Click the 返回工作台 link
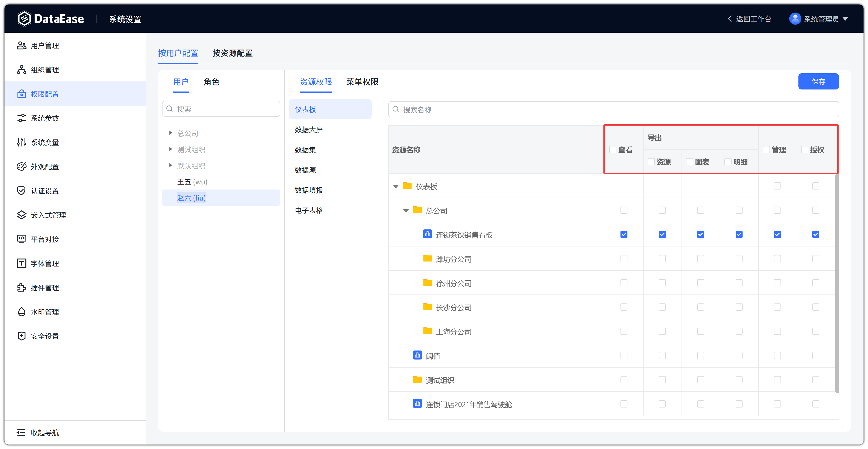868x449 pixels. click(x=753, y=19)
